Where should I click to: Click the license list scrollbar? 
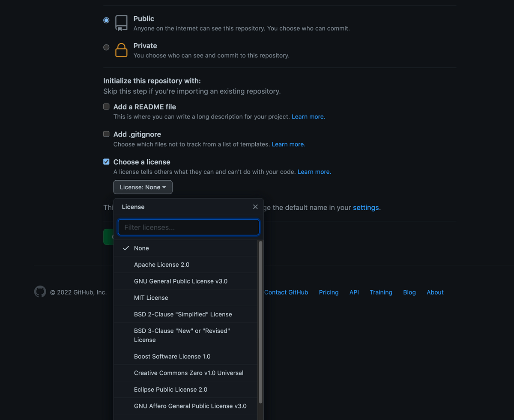pyautogui.click(x=260, y=321)
